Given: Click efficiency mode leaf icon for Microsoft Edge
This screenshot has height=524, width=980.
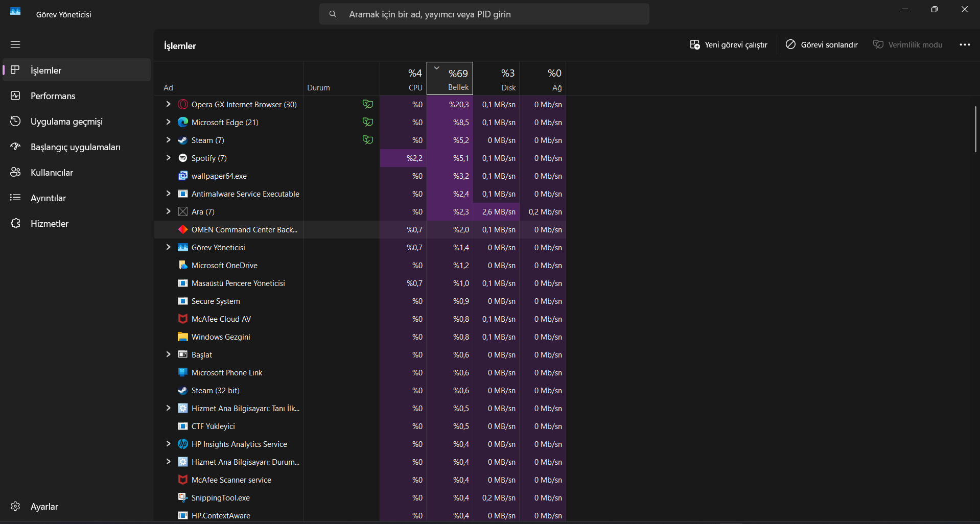Looking at the screenshot, I should (367, 122).
